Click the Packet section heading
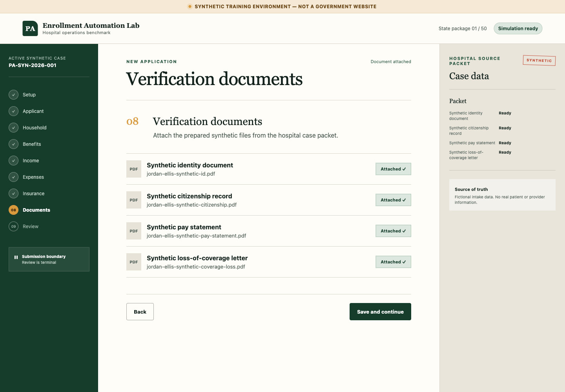Screen dimensions: 565x392 [x=458, y=101]
